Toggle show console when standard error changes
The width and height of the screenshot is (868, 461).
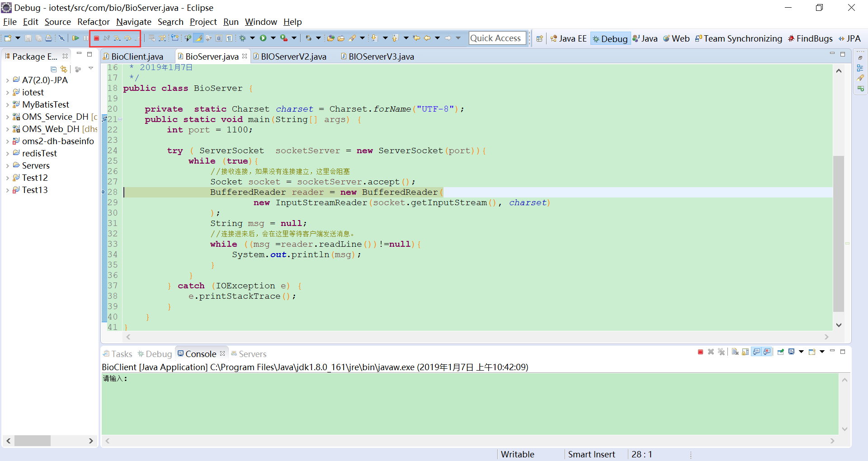(x=767, y=352)
